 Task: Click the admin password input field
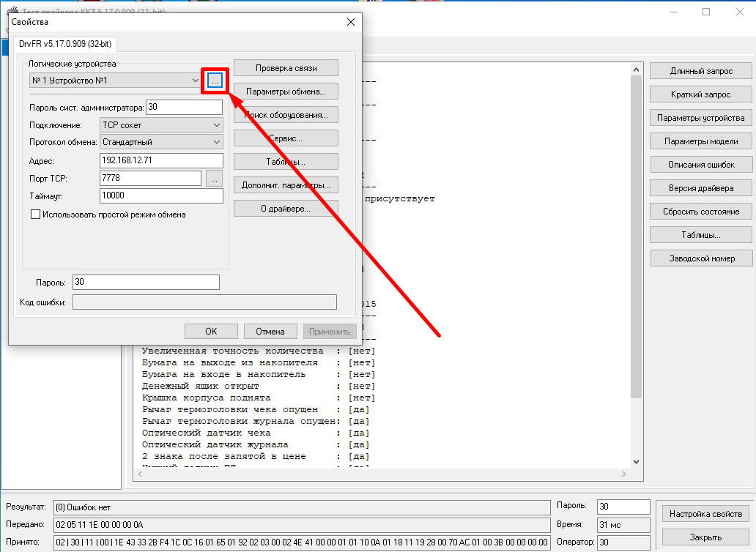pyautogui.click(x=184, y=107)
